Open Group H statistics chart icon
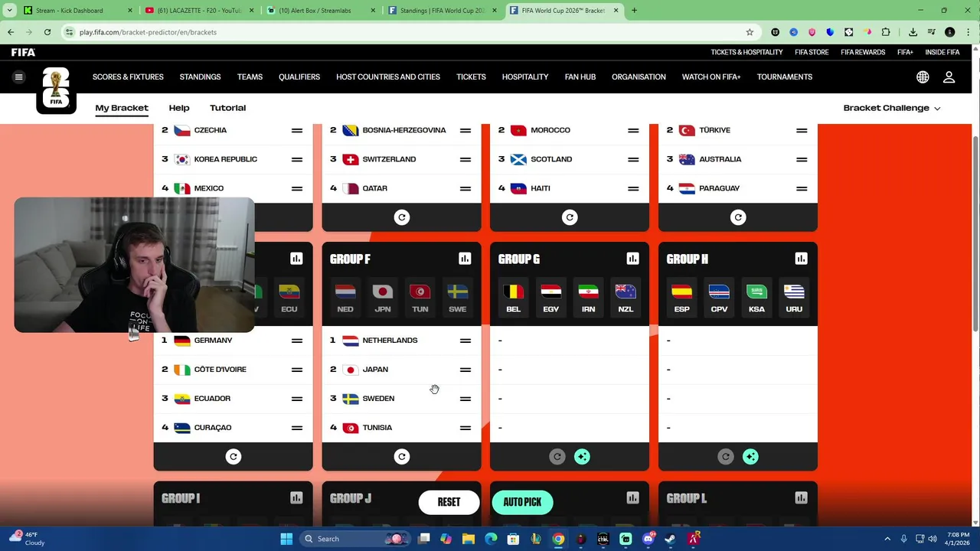This screenshot has height=551, width=980. click(x=801, y=259)
